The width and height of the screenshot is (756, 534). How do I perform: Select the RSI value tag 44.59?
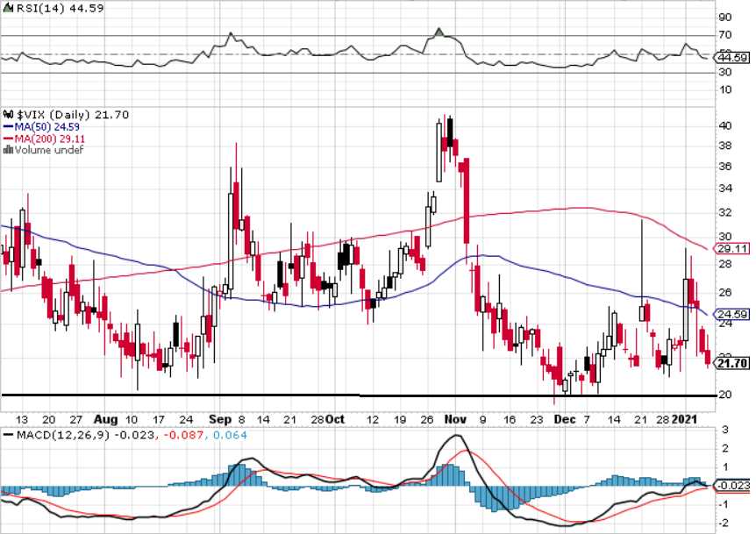(732, 58)
